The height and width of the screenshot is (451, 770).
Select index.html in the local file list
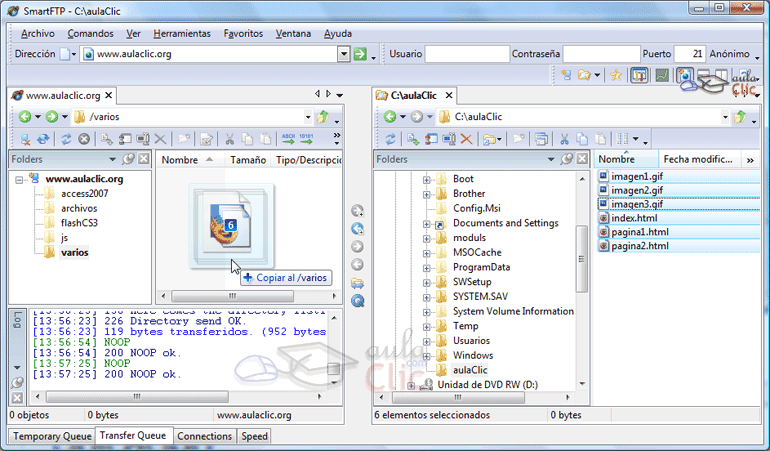tap(634, 218)
